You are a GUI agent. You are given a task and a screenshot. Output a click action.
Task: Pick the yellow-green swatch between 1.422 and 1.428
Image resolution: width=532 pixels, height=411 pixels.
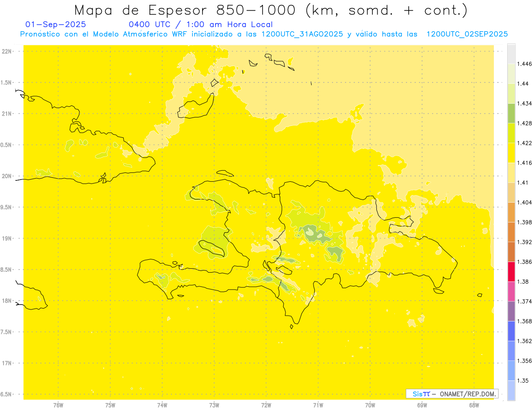pyautogui.click(x=511, y=133)
